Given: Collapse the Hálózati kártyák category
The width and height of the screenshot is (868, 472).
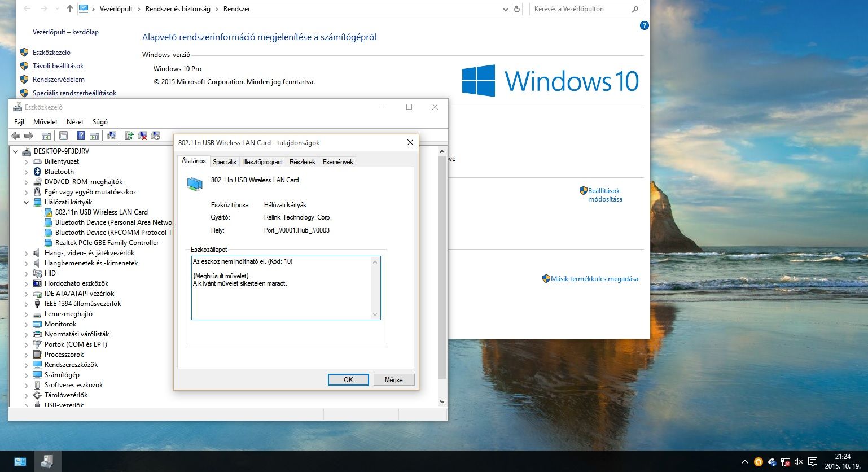Looking at the screenshot, I should 26,202.
